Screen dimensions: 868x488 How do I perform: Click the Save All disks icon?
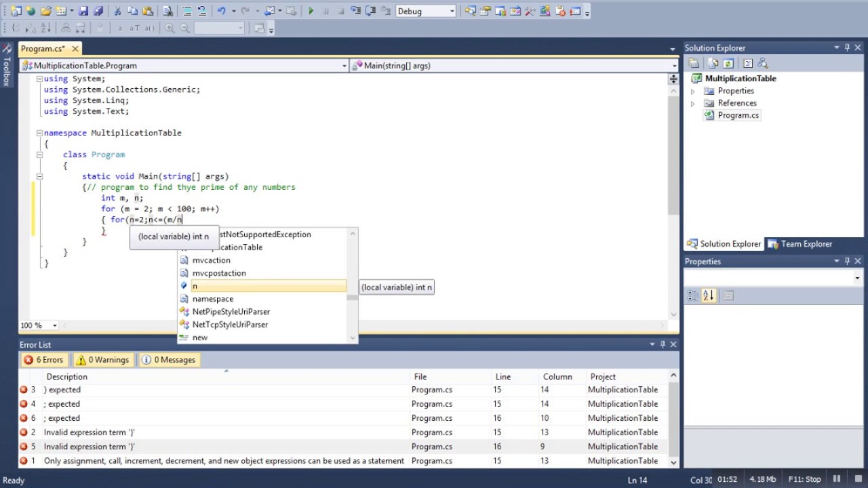coord(98,11)
